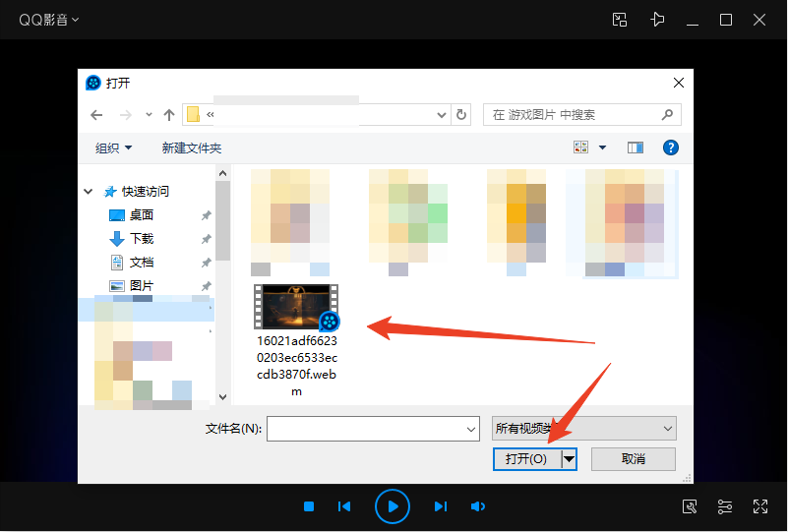Click 新建文件夹 in the toolbar

pos(192,148)
